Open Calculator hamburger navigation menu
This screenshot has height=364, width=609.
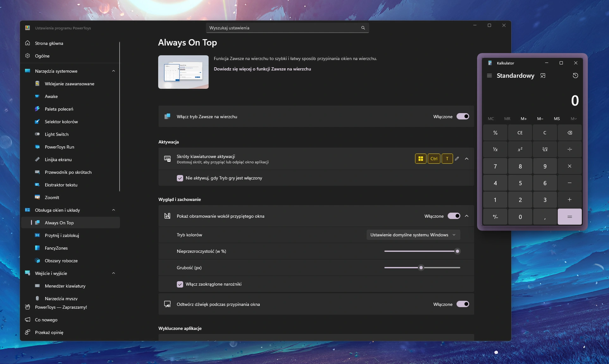point(489,76)
